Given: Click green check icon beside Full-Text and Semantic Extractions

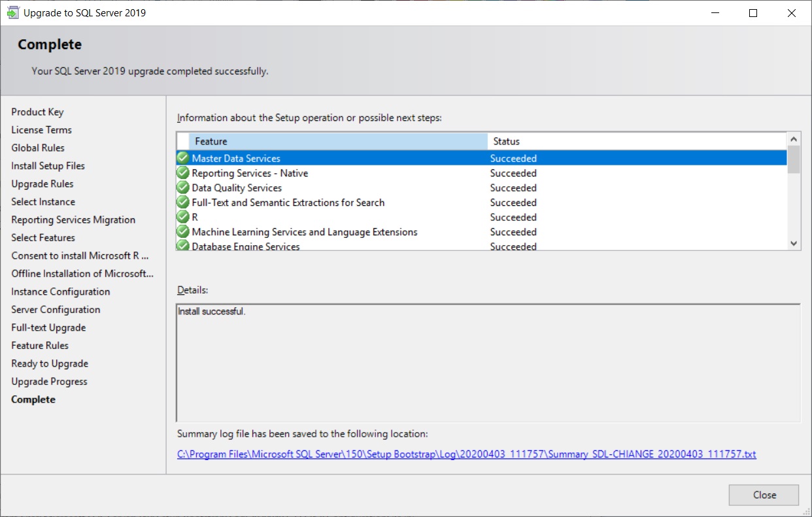Looking at the screenshot, I should pyautogui.click(x=183, y=203).
